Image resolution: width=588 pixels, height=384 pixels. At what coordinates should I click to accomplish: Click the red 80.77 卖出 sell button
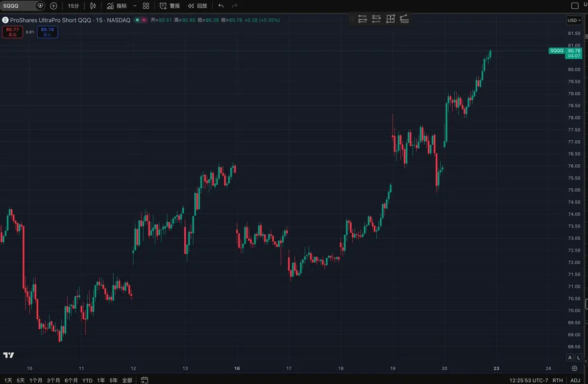point(12,32)
